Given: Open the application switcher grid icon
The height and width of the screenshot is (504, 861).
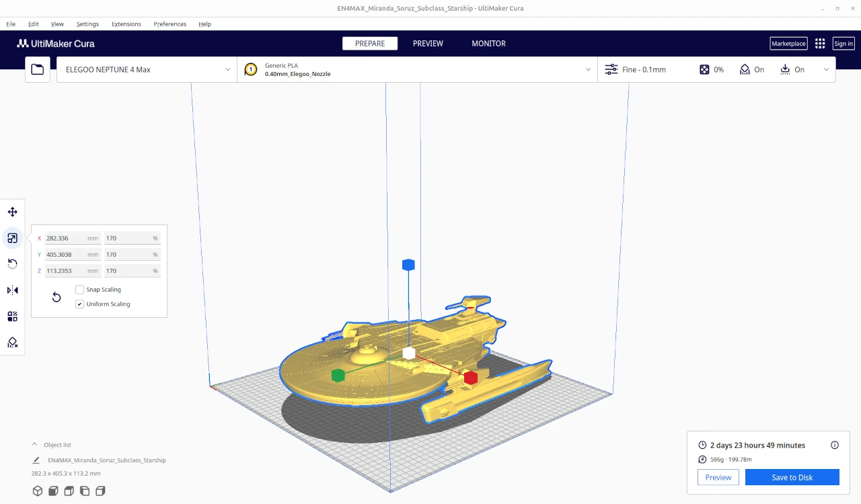Looking at the screenshot, I should coord(820,44).
